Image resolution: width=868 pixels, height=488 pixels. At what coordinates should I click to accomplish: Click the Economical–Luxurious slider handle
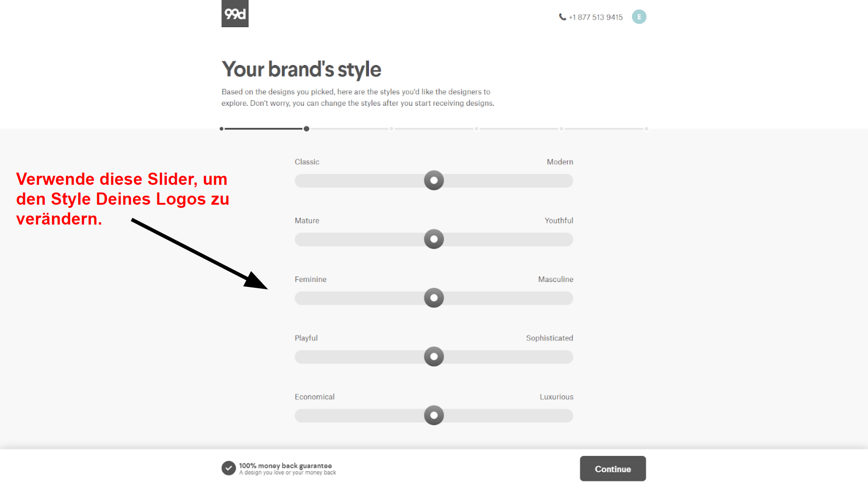click(434, 415)
